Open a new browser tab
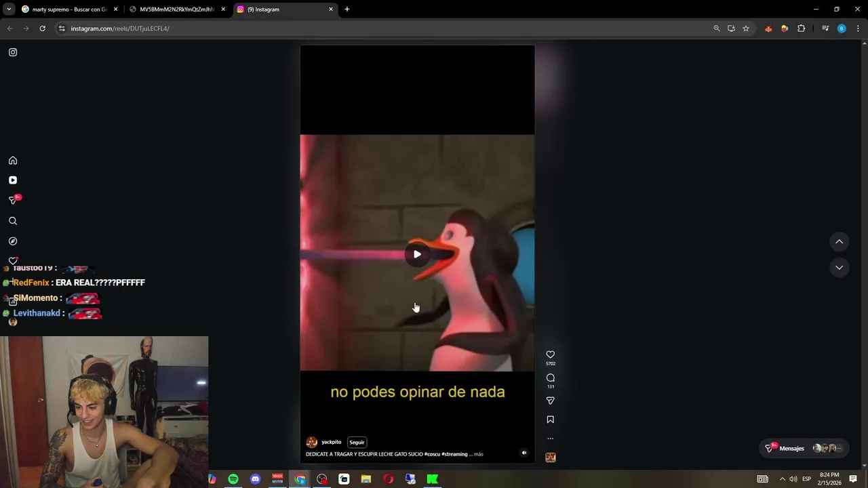868x488 pixels. [347, 9]
